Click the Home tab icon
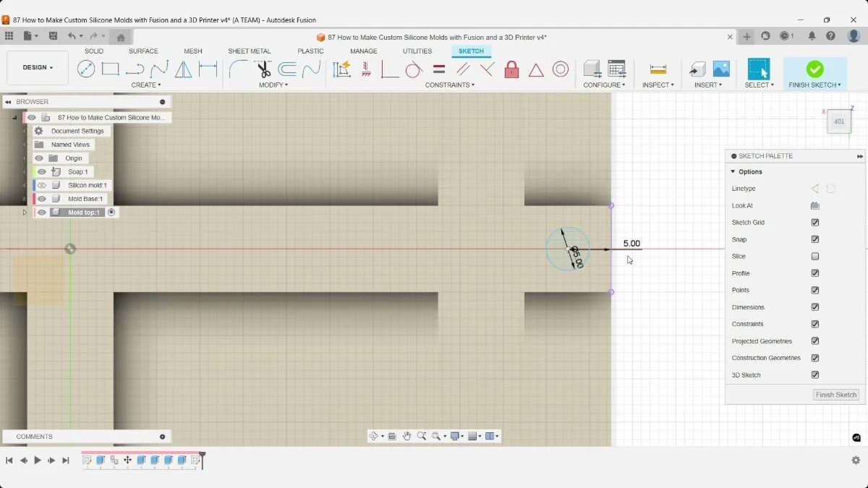This screenshot has width=868, height=488. point(121,37)
